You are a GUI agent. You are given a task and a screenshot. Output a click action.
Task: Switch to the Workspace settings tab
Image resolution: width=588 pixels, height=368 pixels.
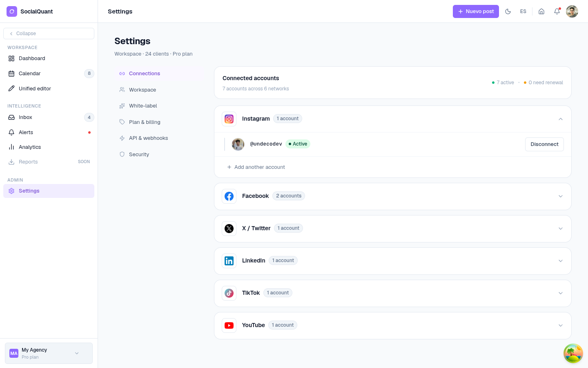tap(159, 90)
